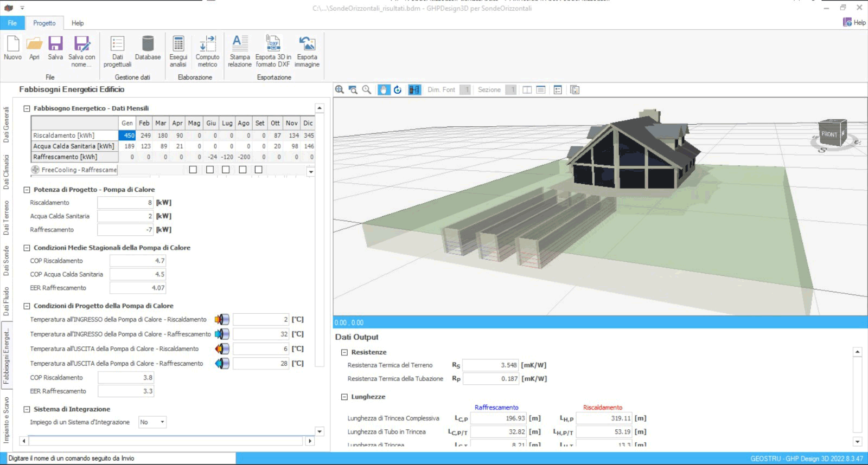Collapse the Resistenze output group

(344, 352)
